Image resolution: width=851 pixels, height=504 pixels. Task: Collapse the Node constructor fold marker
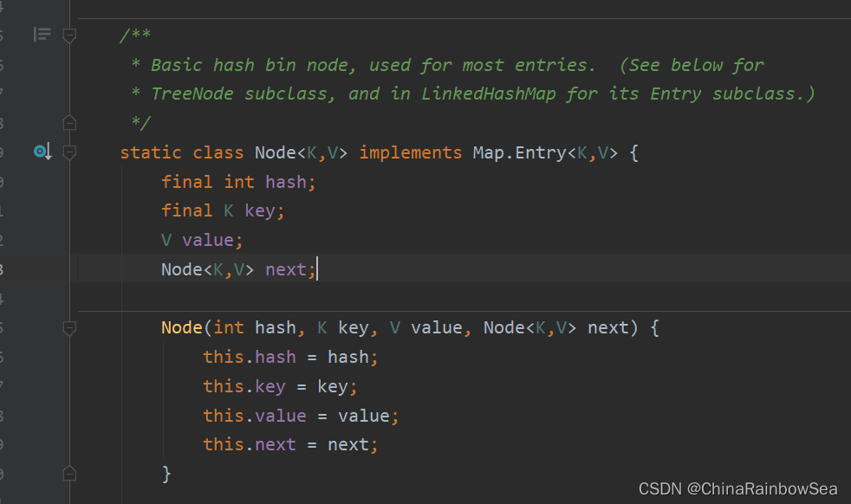pyautogui.click(x=69, y=327)
